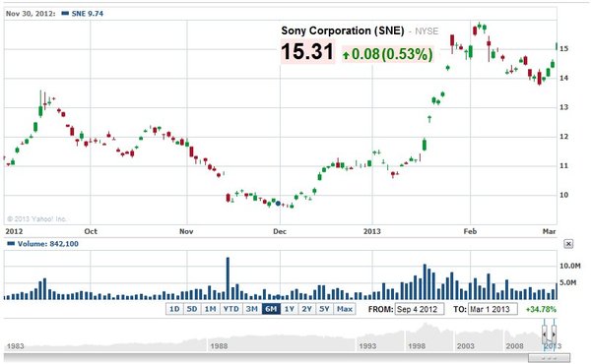This screenshot has width=591, height=364.
Task: Click 1998 on the overview timeline
Action: pyautogui.click(x=417, y=346)
